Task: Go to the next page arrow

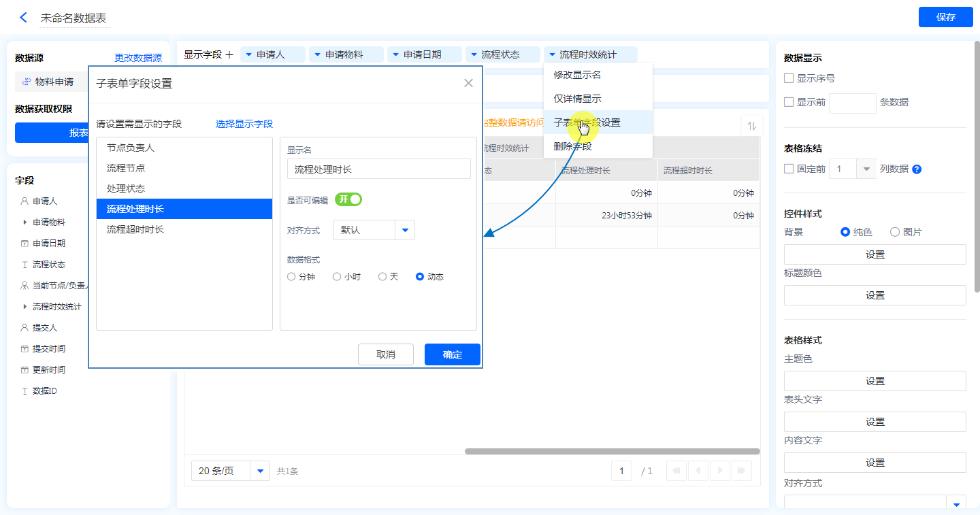Action: tap(720, 471)
